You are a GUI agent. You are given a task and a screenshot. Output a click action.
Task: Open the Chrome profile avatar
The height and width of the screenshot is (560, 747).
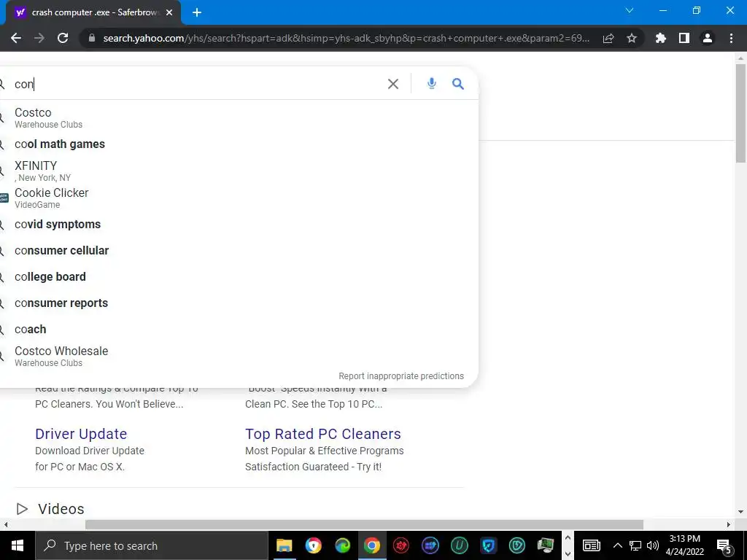[x=708, y=38]
